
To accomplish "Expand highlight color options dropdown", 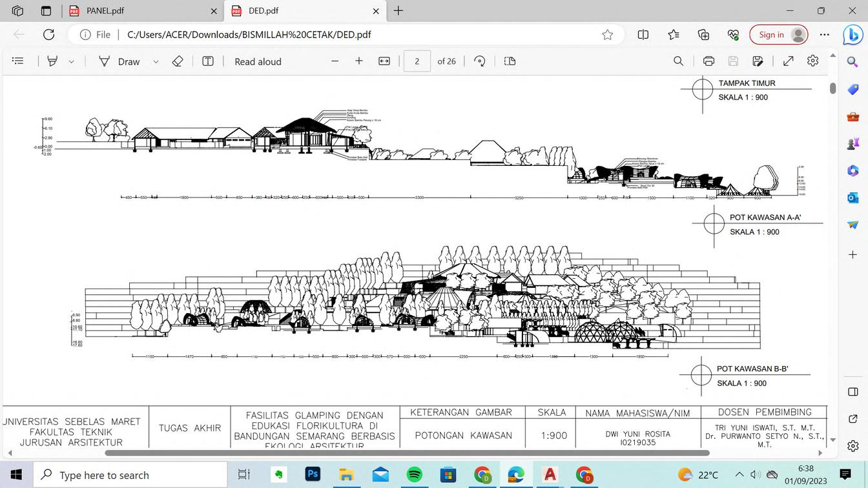I will click(71, 62).
